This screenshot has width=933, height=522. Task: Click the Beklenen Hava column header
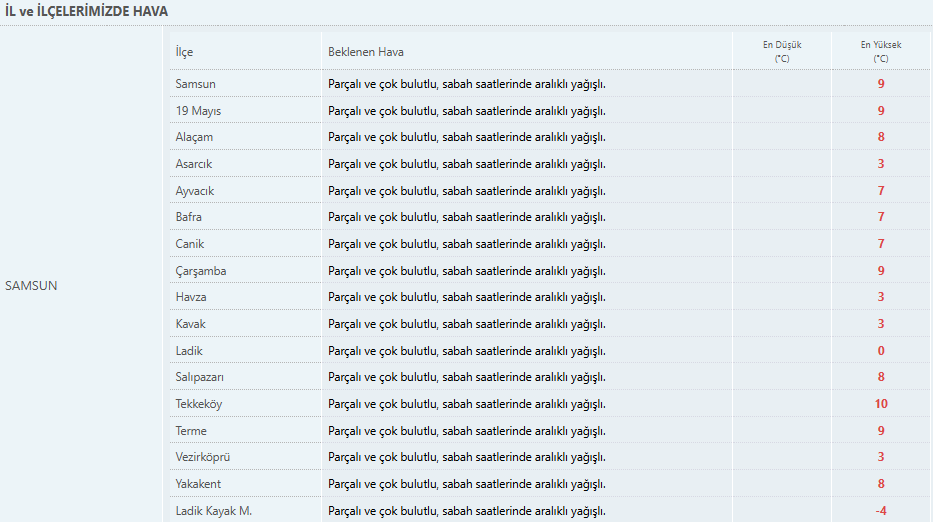coord(366,52)
